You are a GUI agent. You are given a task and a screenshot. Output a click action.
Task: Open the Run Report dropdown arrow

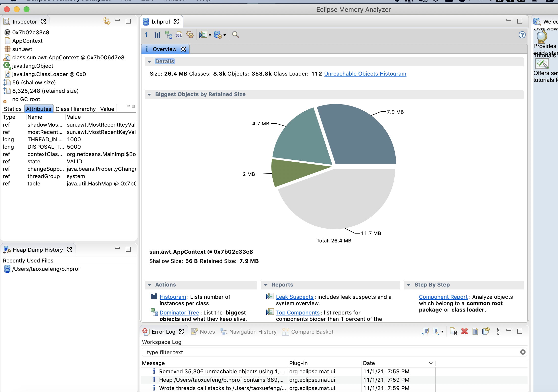coord(210,35)
